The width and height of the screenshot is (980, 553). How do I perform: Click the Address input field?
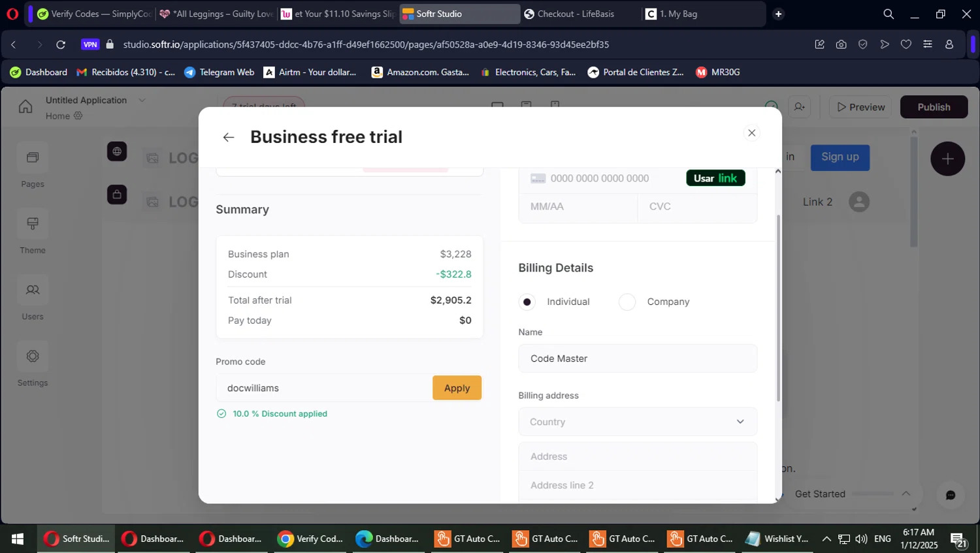[x=638, y=456]
